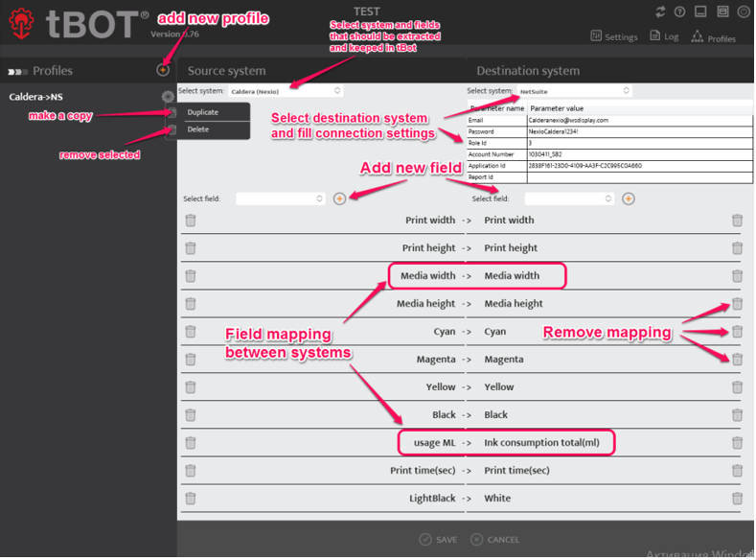Delete Media width source field, left trash

click(191, 276)
